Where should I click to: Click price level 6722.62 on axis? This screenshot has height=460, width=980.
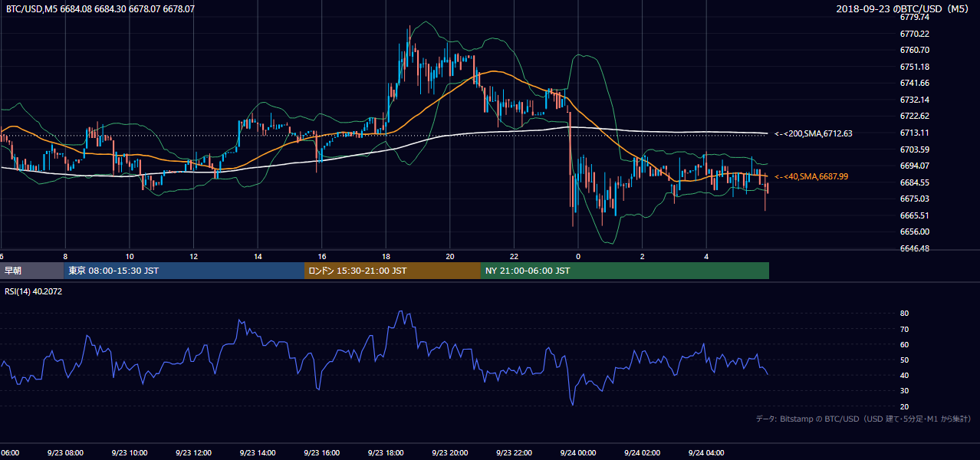tap(914, 116)
